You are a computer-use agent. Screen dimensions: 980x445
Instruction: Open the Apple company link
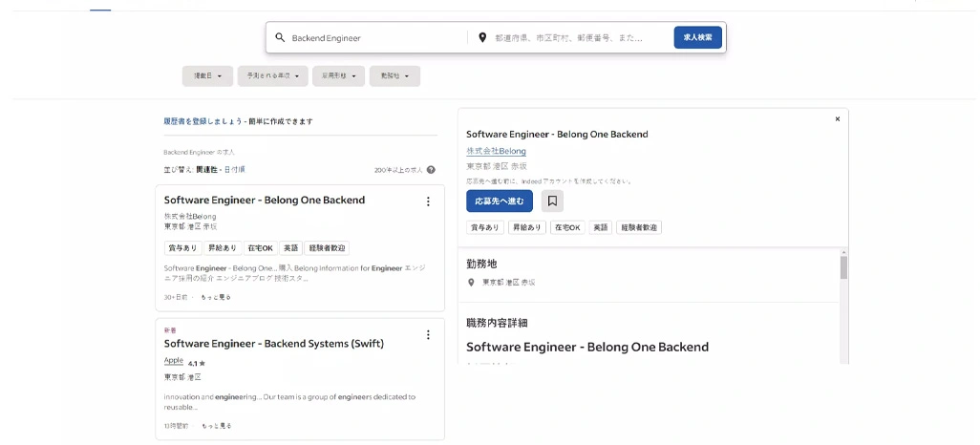174,360
